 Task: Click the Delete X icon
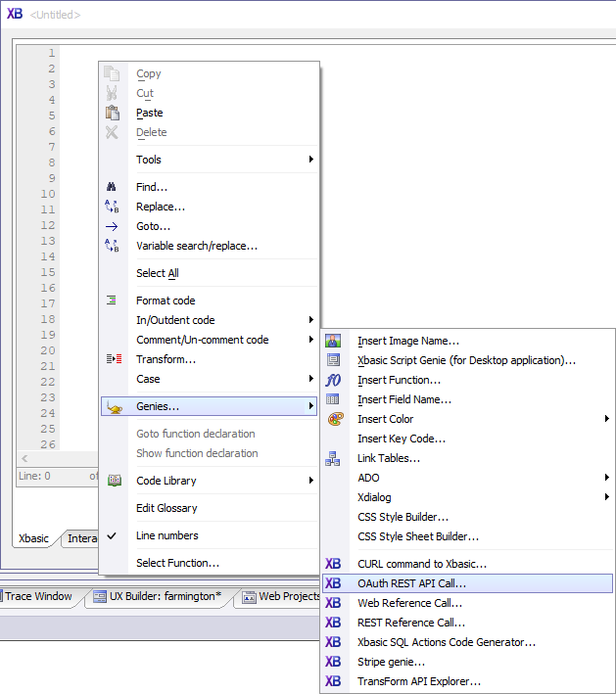[x=112, y=132]
